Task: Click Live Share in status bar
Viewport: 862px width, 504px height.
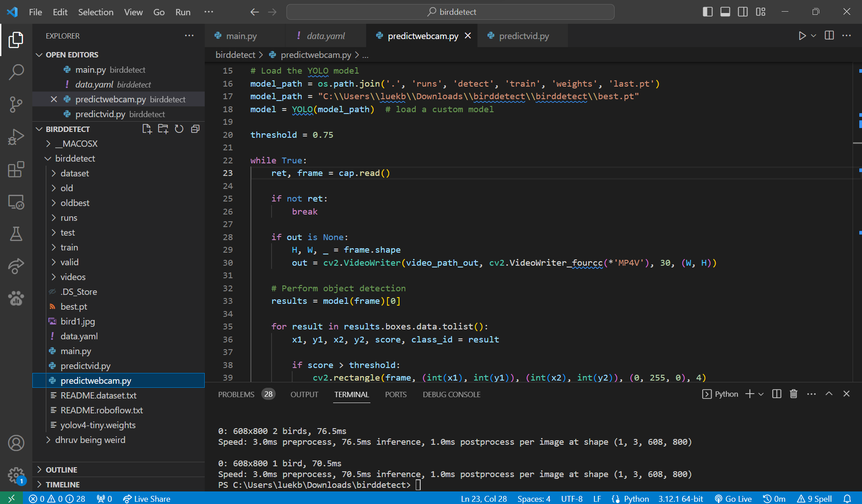Action: (x=147, y=499)
